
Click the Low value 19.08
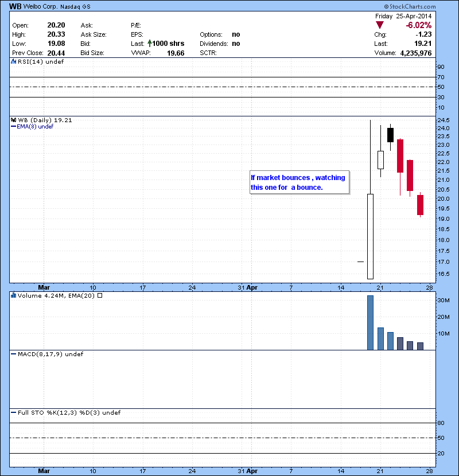coord(56,44)
